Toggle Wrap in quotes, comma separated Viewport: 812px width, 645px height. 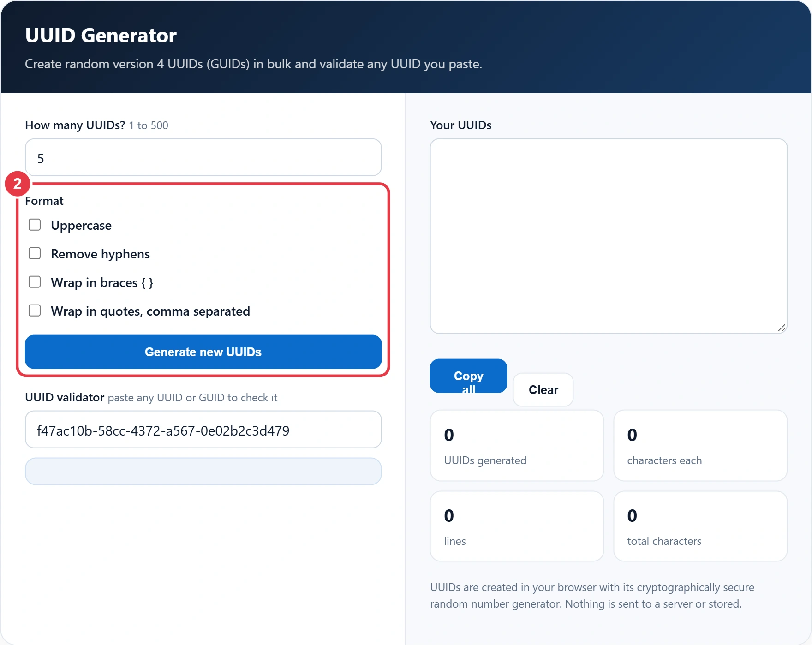click(x=35, y=311)
